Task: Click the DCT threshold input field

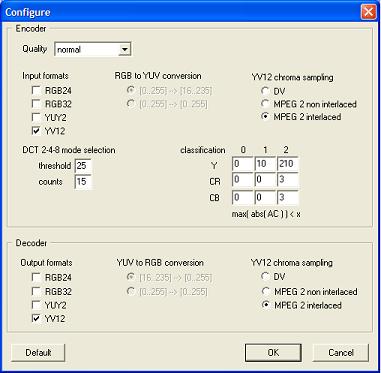Action: pyautogui.click(x=83, y=166)
